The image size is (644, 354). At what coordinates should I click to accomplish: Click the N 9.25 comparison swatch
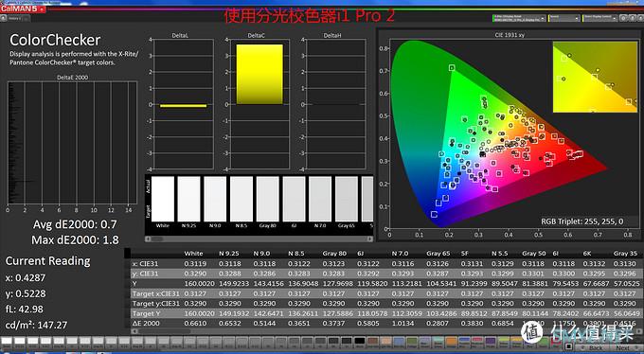(188, 199)
